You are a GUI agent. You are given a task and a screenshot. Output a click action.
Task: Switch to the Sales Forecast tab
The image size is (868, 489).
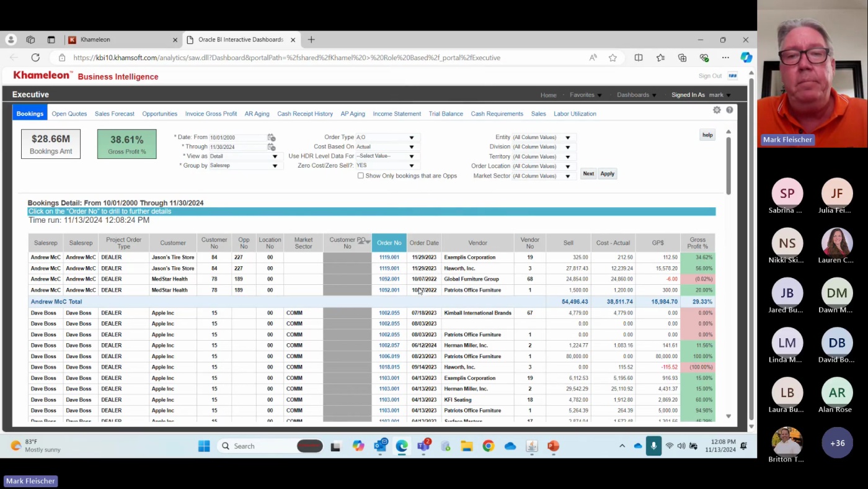coord(115,114)
